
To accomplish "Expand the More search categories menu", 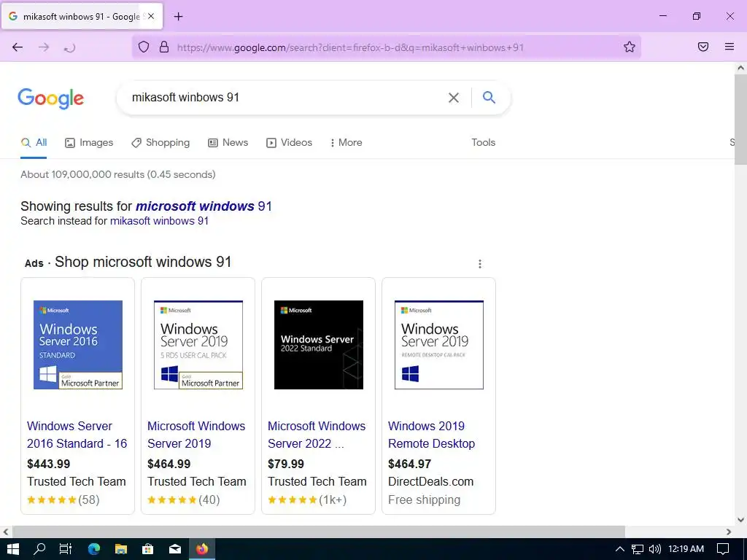I will pos(347,142).
